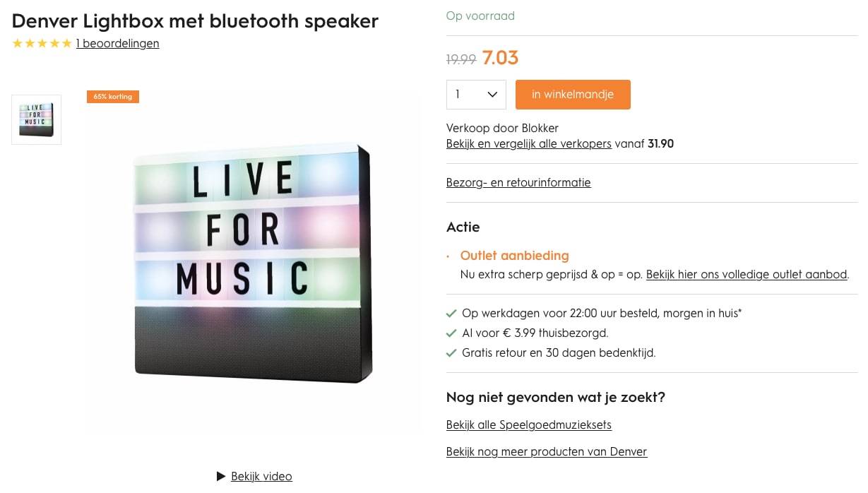Click the large Live For Music product image

pos(253,263)
